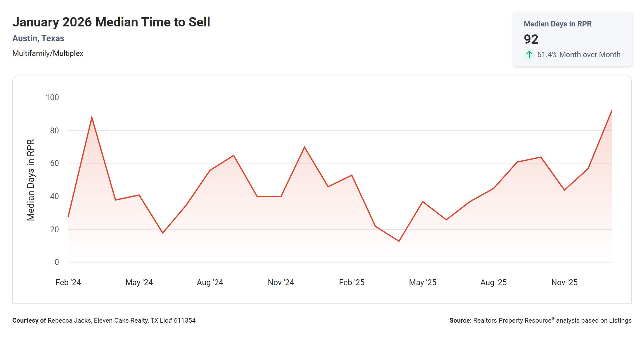Click the x-axis label 'May '25'

pyautogui.click(x=423, y=282)
